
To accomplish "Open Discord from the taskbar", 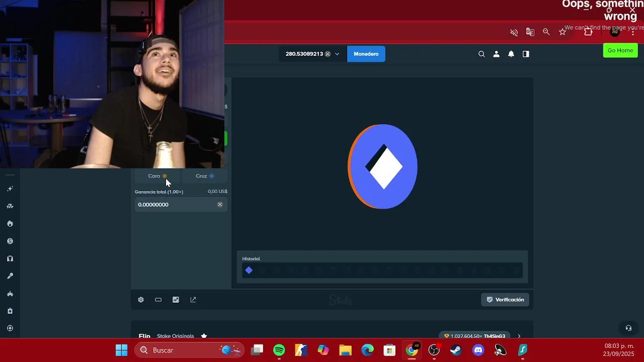I will pos(478,350).
